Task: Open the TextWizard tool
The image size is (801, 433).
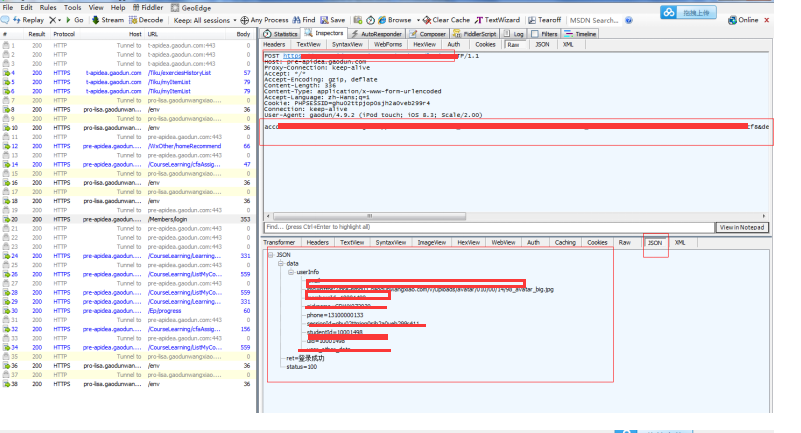Action: 498,20
